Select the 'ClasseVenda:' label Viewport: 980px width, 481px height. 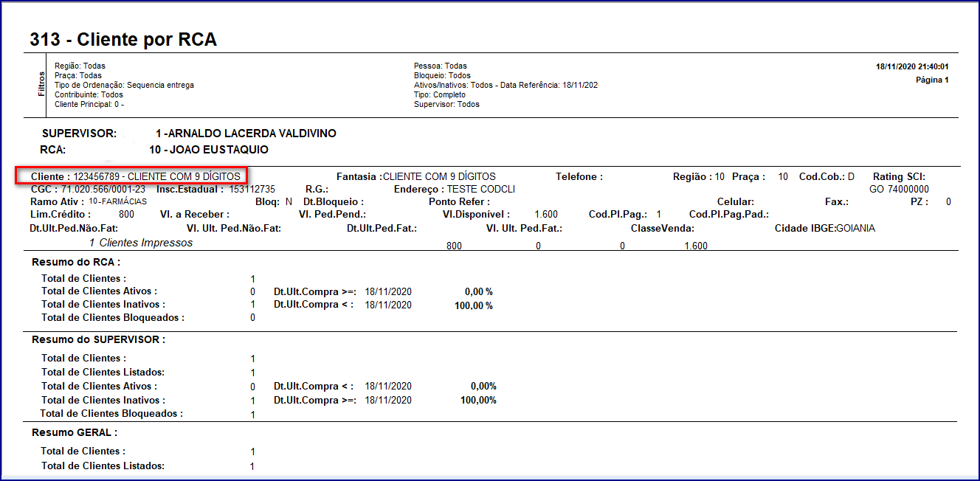[663, 228]
